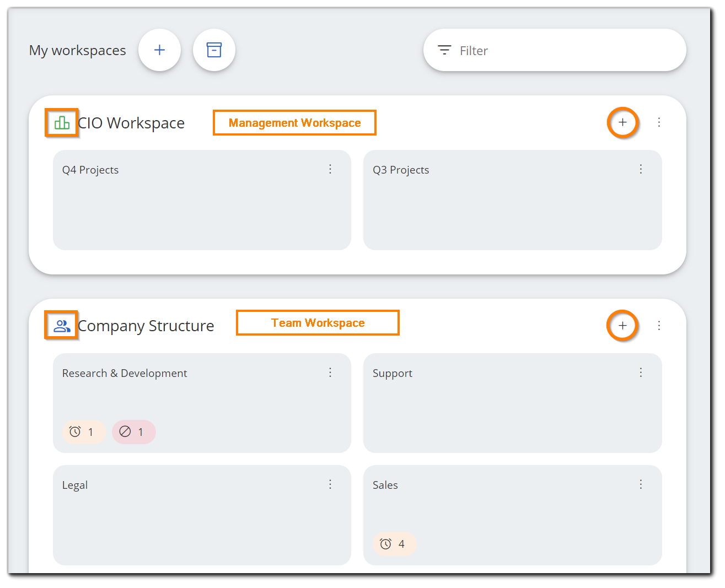Click the CIO Workspace bar-chart icon
The image size is (725, 588).
coord(62,122)
